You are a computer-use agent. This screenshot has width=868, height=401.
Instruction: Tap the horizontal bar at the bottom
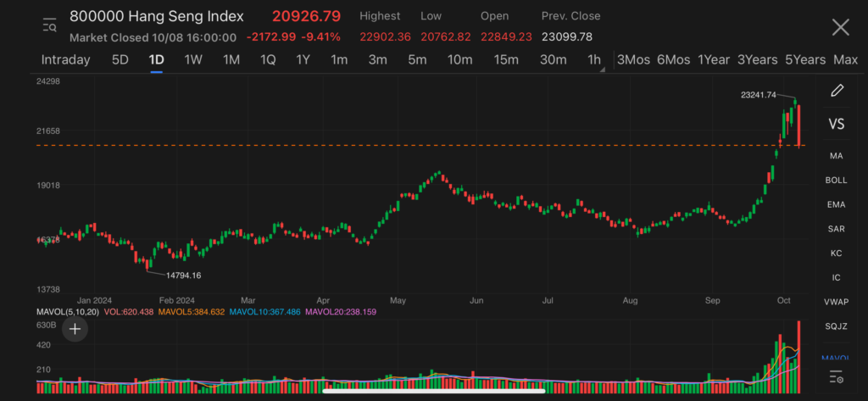click(x=433, y=391)
